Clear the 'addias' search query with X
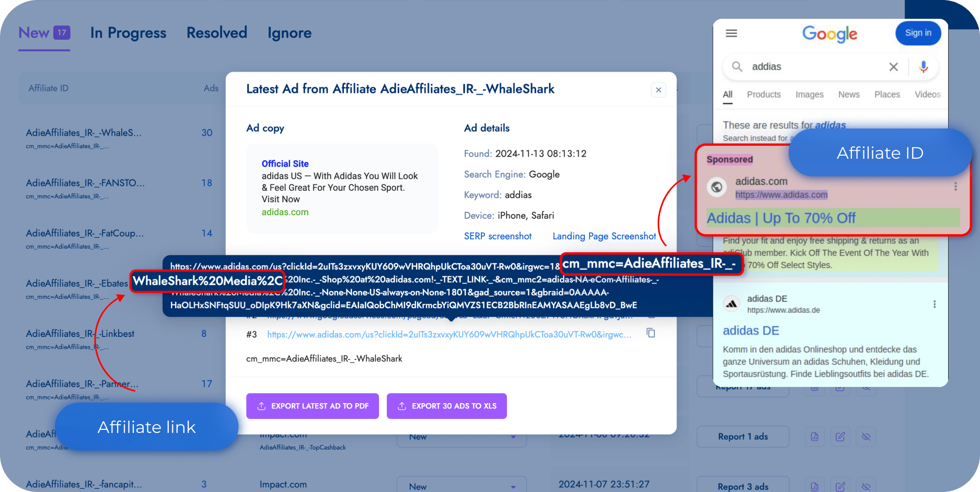Viewport: 980px width, 492px height. 893,67
